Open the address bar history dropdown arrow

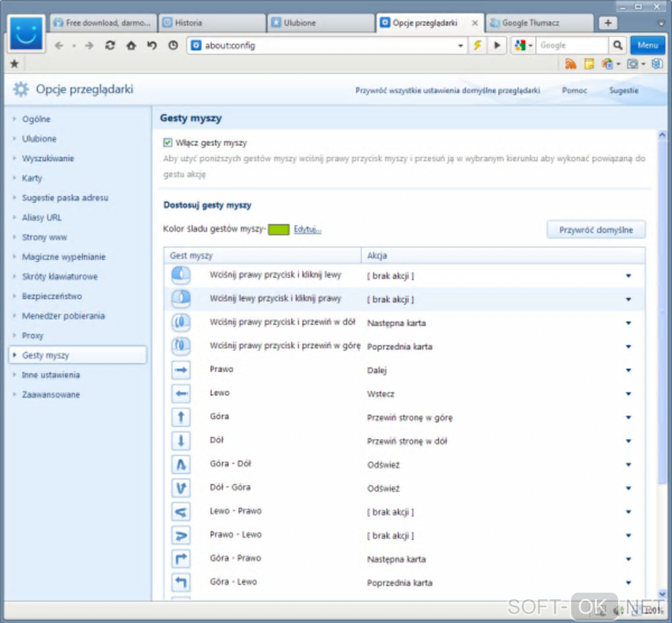(x=461, y=45)
